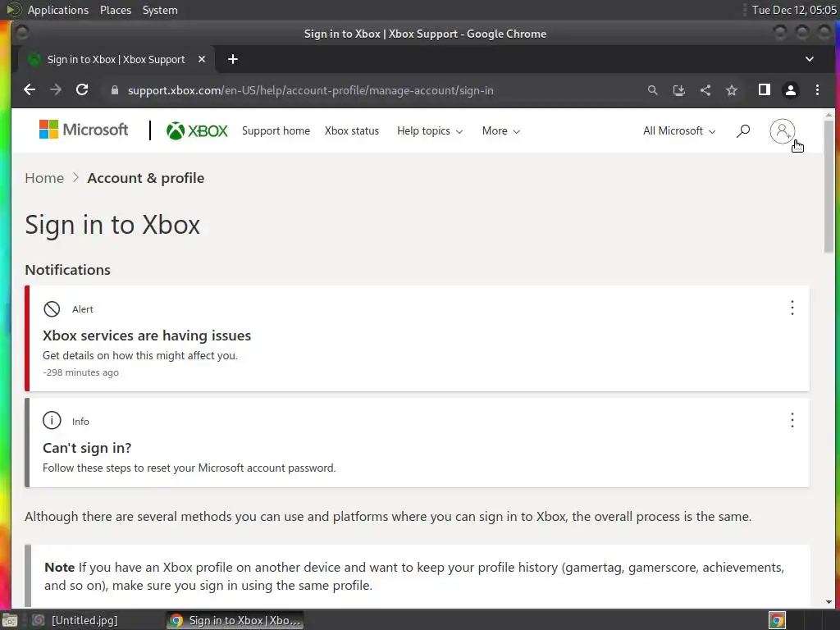Viewport: 840px width, 630px height.
Task: Click the install app icon in address bar
Action: coord(678,90)
